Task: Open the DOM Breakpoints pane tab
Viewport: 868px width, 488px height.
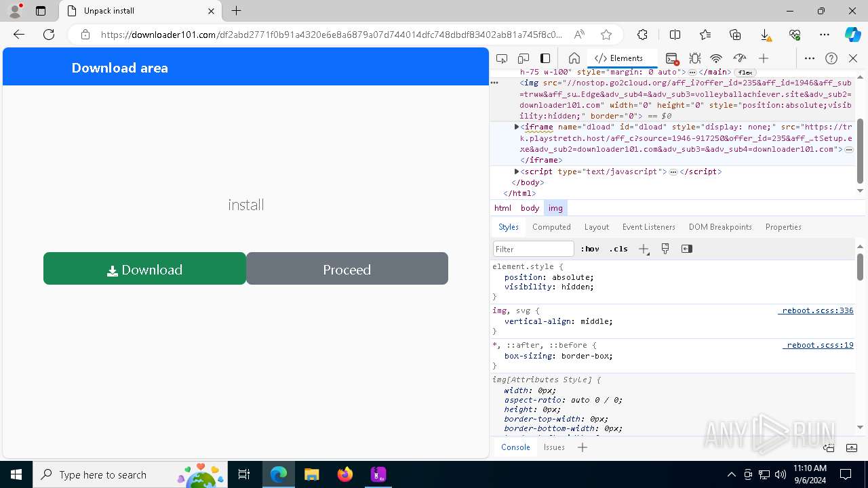Action: [x=720, y=227]
